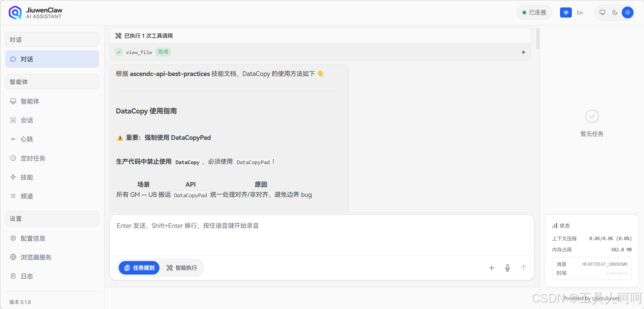644x309 pixels.
Task: Click the lightning icon beside 技能
Action: (13, 177)
